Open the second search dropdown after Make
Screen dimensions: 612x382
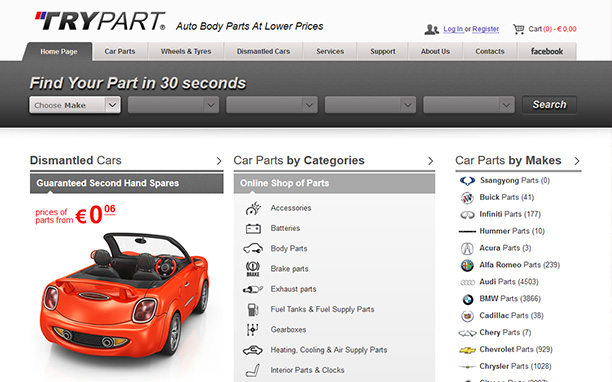coord(173,105)
